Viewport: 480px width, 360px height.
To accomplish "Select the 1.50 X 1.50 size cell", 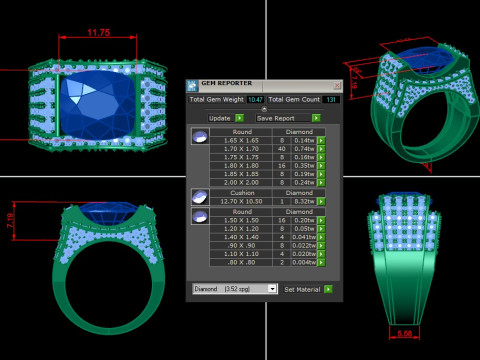I will (241, 220).
